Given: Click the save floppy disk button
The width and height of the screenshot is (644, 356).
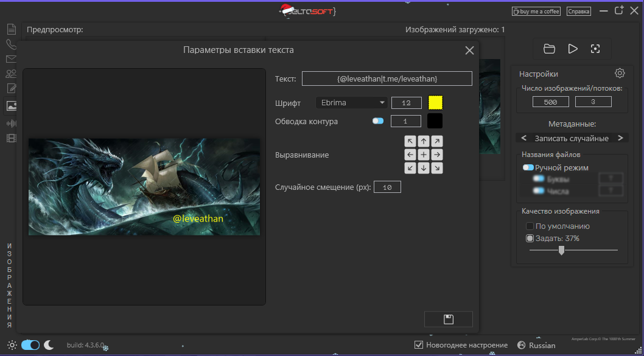Looking at the screenshot, I should [449, 319].
